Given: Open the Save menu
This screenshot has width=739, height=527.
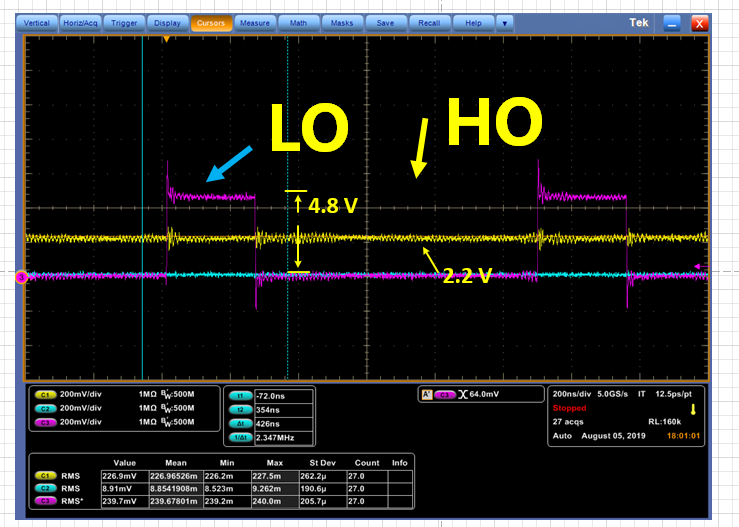Looking at the screenshot, I should (386, 23).
